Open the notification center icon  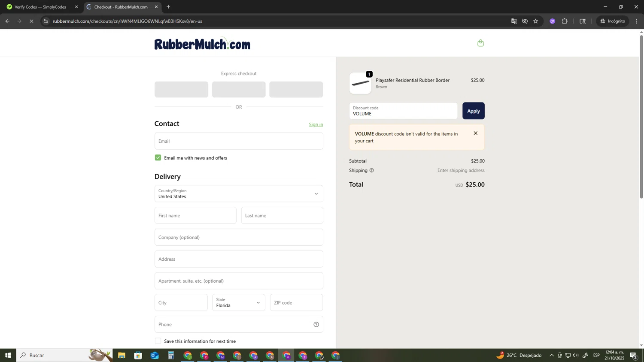pyautogui.click(x=634, y=355)
